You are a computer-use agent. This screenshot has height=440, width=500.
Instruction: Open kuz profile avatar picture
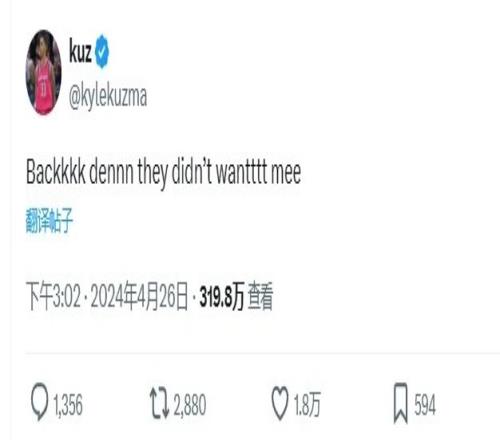point(44,72)
